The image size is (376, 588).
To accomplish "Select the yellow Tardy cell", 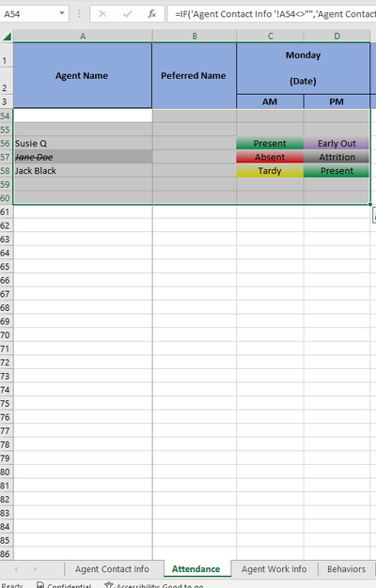I will point(270,171).
